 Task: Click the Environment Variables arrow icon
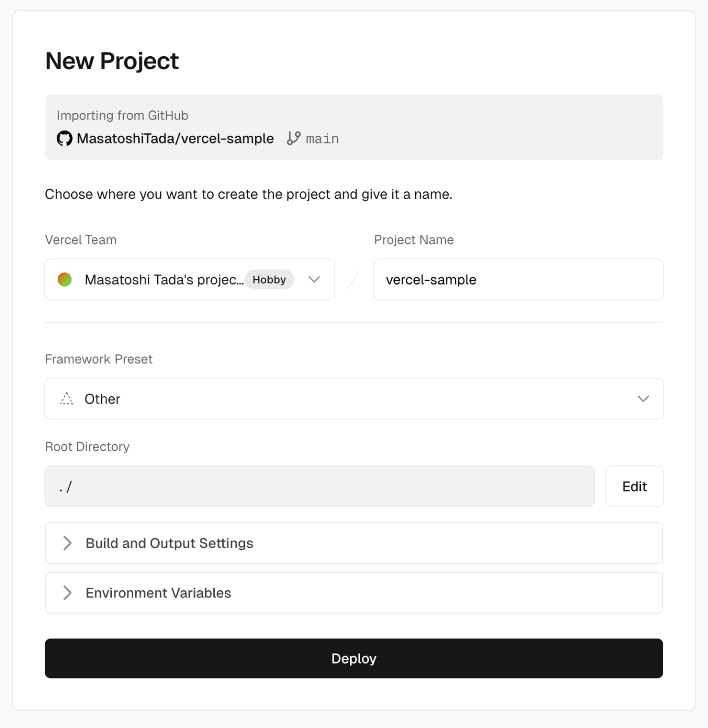click(67, 593)
